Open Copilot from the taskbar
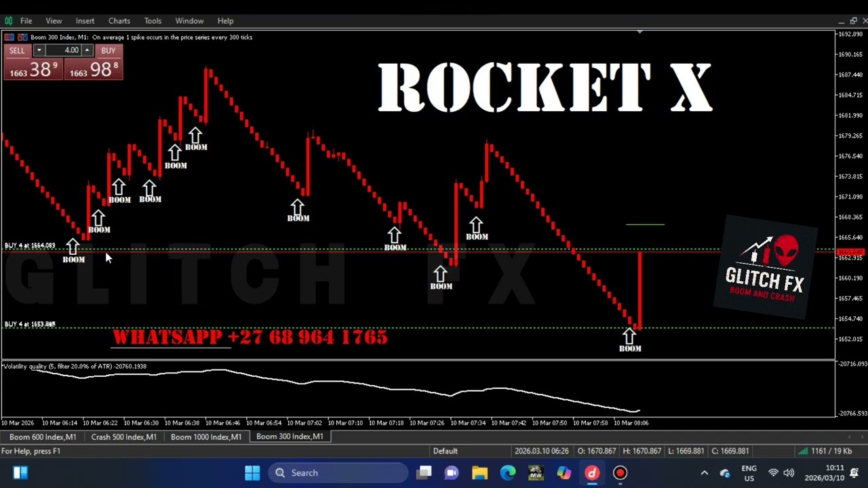This screenshot has width=868, height=488. pyautogui.click(x=564, y=473)
